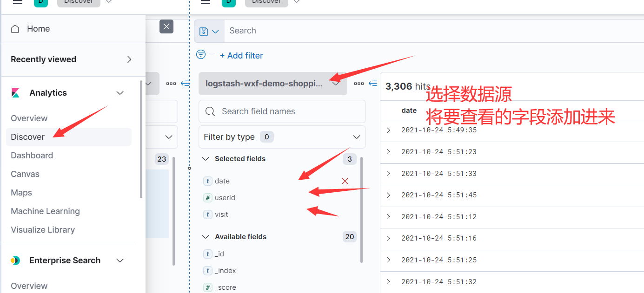Open Filter by type dropdown
Image resolution: width=644 pixels, height=293 pixels.
pos(282,137)
